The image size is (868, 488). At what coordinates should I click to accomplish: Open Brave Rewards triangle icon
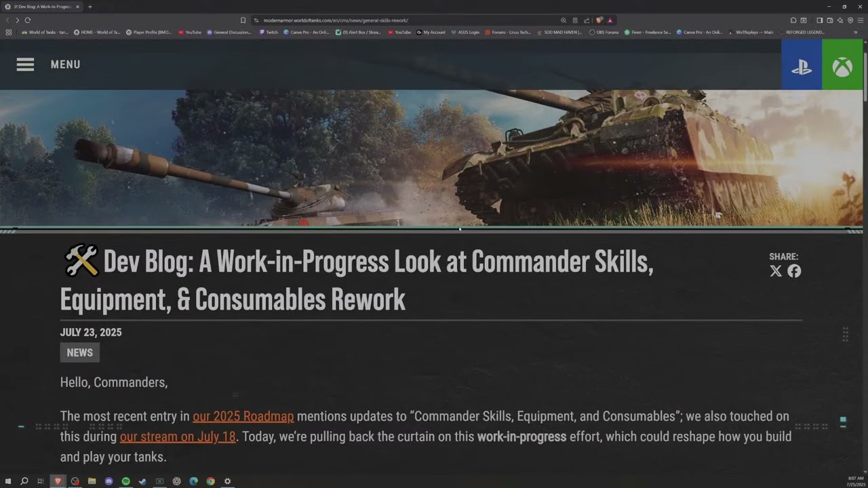pyautogui.click(x=610, y=20)
